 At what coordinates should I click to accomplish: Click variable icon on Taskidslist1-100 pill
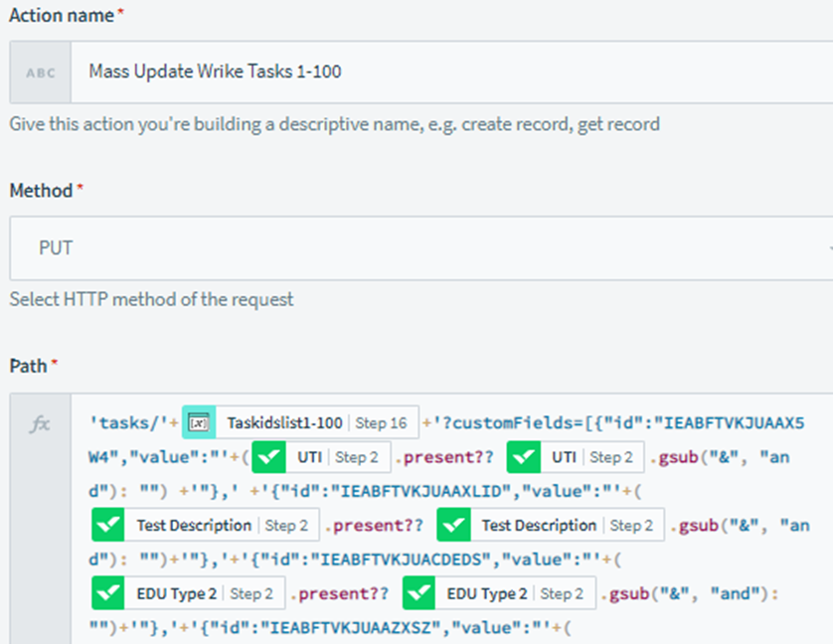point(199,423)
